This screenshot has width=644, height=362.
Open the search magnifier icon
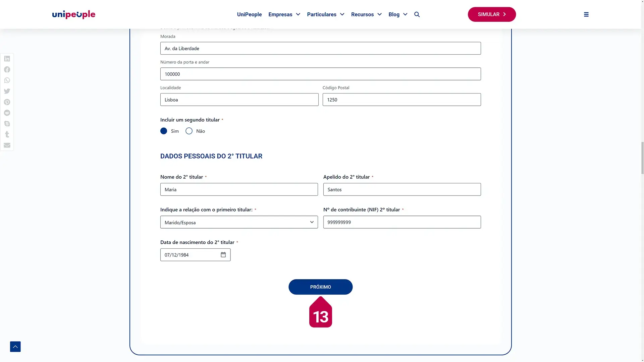pyautogui.click(x=417, y=14)
